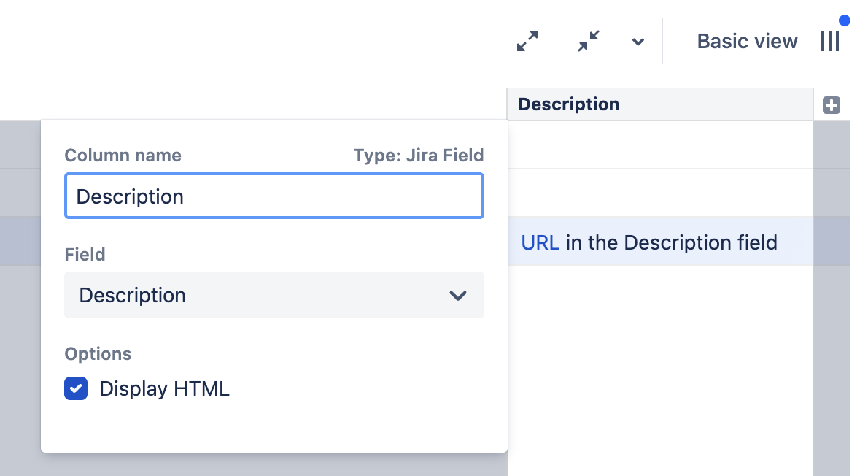The width and height of the screenshot is (868, 476).
Task: Click inside the Column name input field
Action: (x=274, y=196)
